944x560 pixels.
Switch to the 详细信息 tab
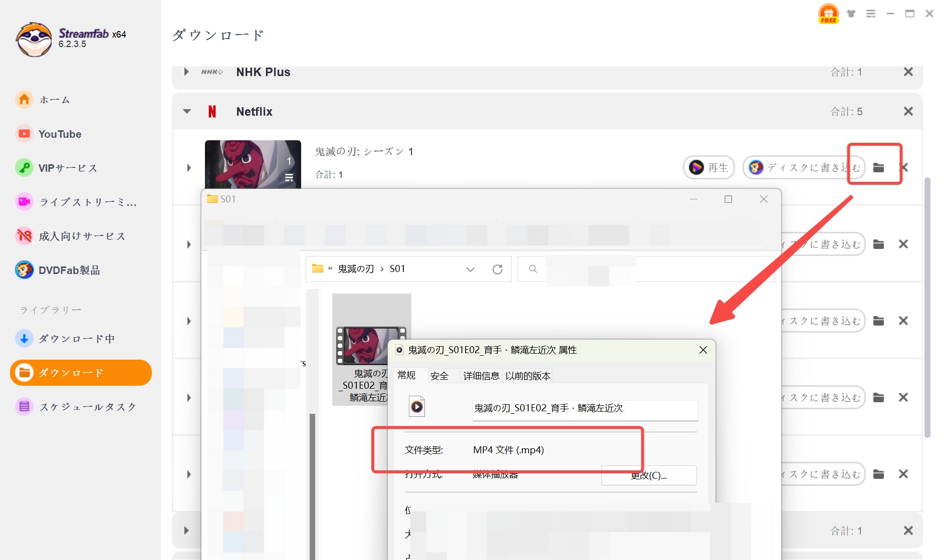(x=481, y=376)
